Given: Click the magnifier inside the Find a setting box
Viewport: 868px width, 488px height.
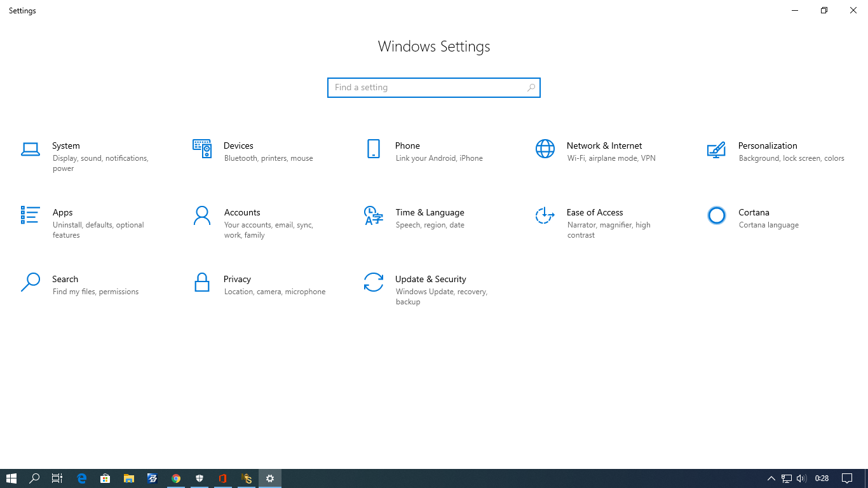Looking at the screenshot, I should pos(531,88).
